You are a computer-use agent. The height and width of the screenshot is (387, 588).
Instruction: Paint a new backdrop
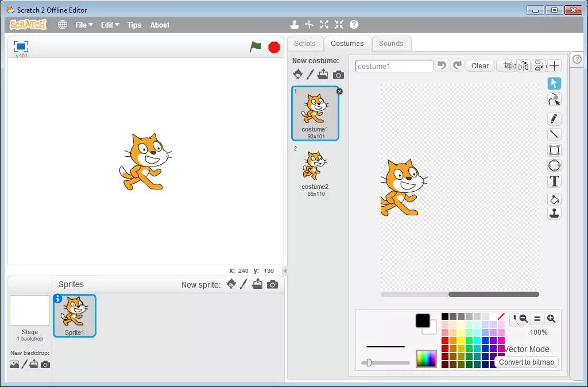click(24, 364)
